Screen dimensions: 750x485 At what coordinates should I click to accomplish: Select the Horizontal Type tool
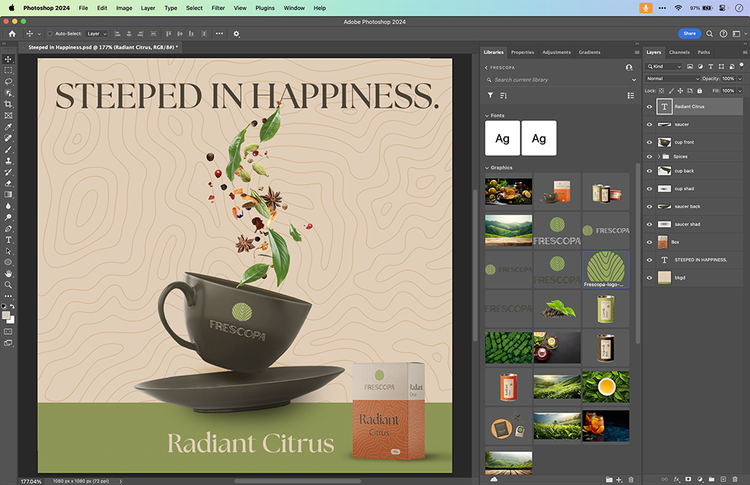pyautogui.click(x=8, y=240)
